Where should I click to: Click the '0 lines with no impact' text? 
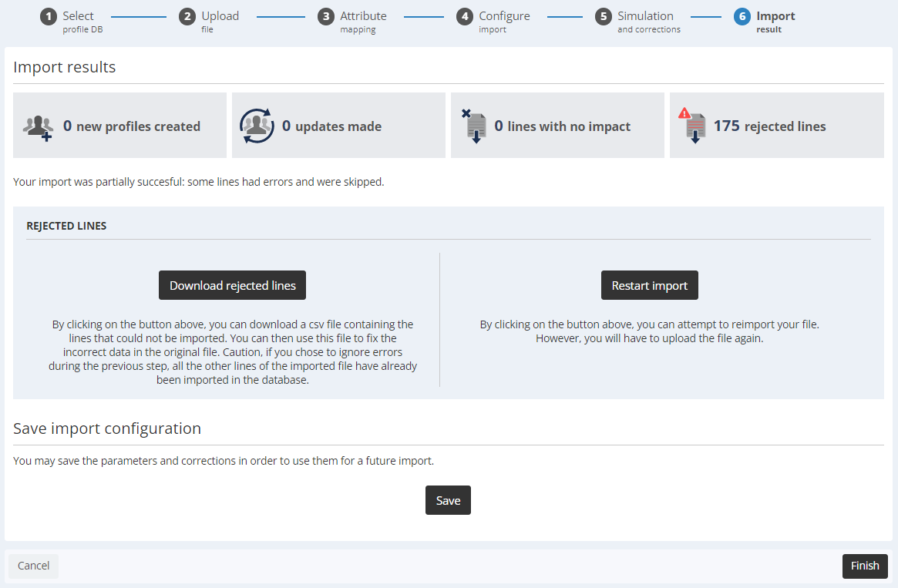tap(563, 126)
